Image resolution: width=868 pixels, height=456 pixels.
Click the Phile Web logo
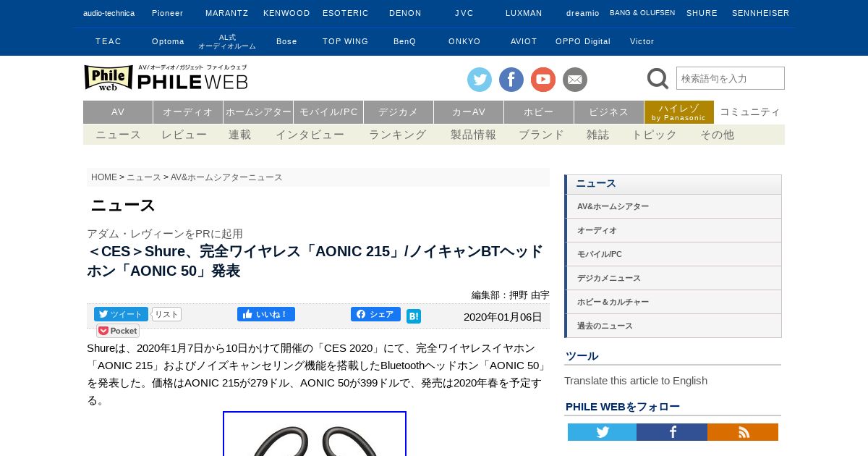(x=166, y=77)
